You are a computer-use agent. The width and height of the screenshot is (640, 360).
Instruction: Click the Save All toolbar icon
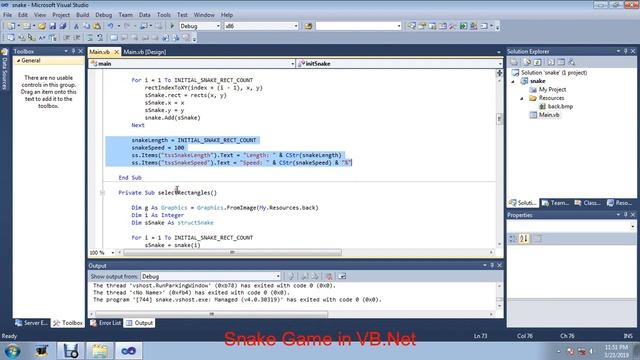[62, 26]
